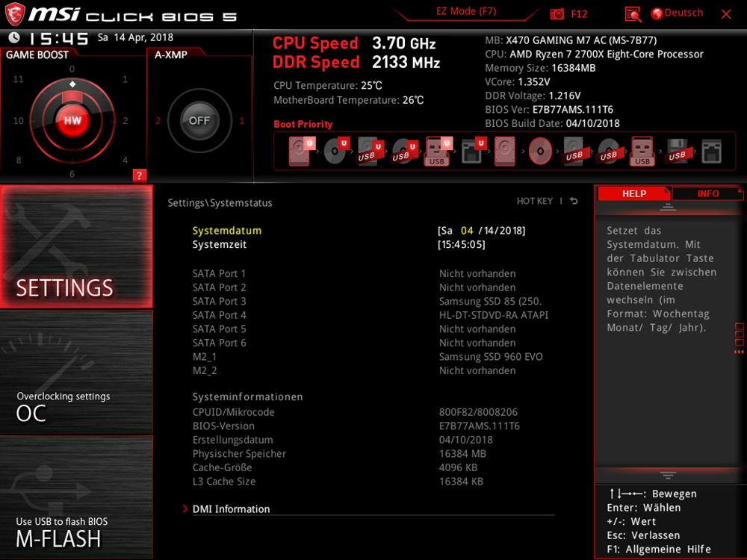Viewport: 747px width, 560px height.
Task: Close the BIOS with the X icon
Action: click(x=726, y=14)
